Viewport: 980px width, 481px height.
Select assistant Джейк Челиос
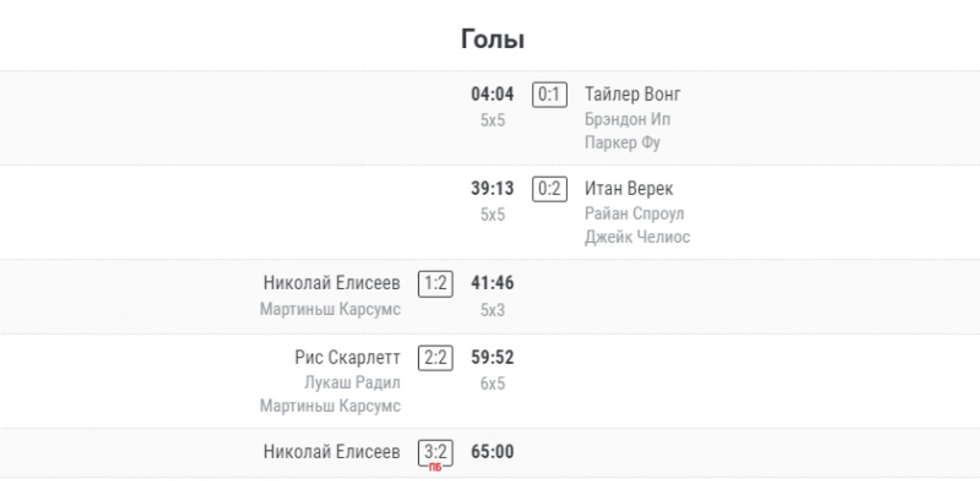pos(636,237)
